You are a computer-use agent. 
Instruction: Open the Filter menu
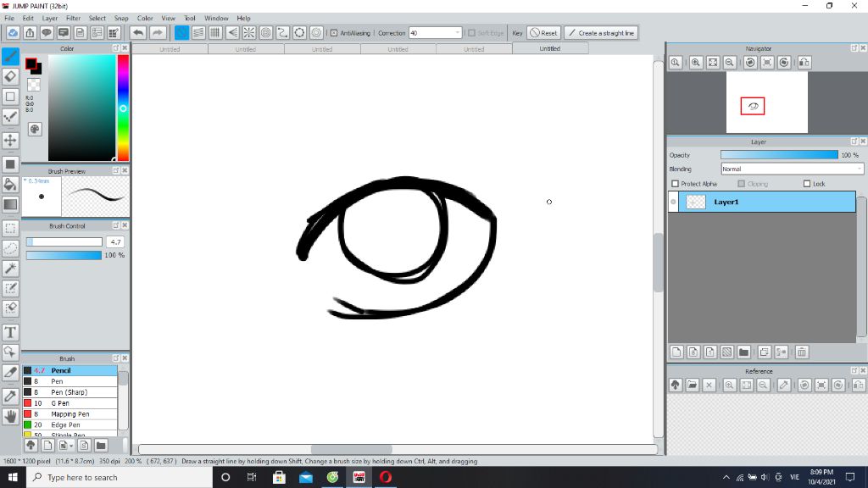[73, 19]
